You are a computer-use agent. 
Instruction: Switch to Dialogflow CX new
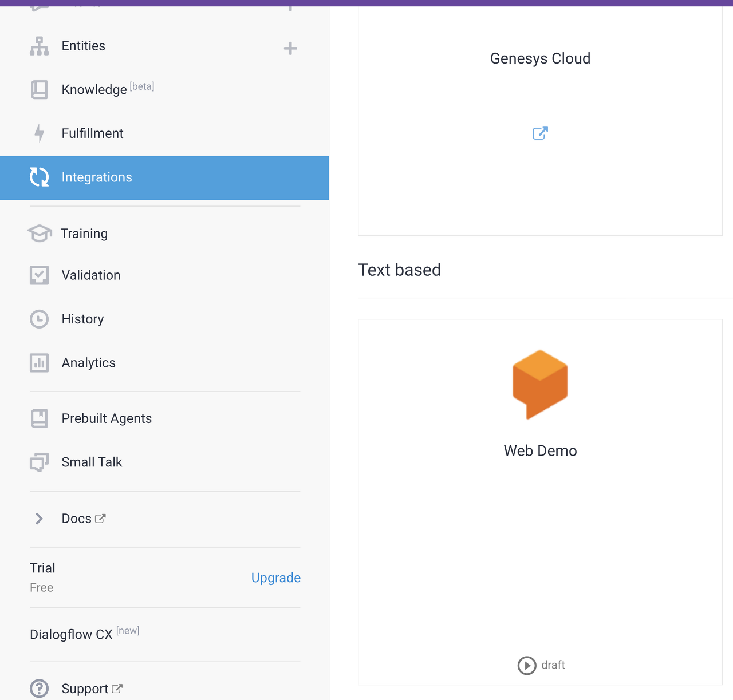pos(85,634)
